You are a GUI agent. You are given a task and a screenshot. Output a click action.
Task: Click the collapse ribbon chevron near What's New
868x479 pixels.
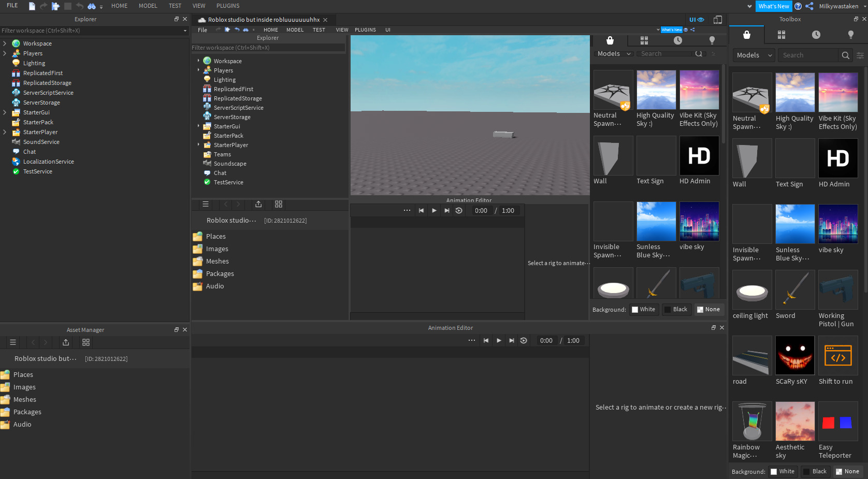pos(749,6)
